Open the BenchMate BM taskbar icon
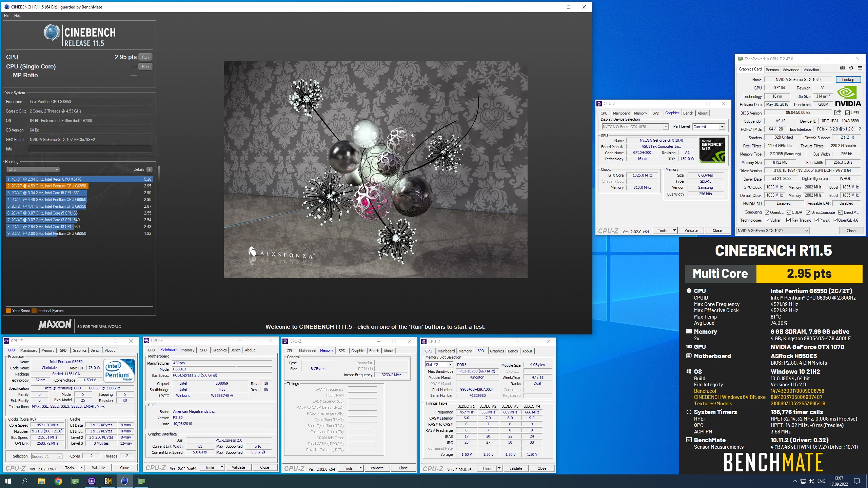868x488 pixels. 108,481
